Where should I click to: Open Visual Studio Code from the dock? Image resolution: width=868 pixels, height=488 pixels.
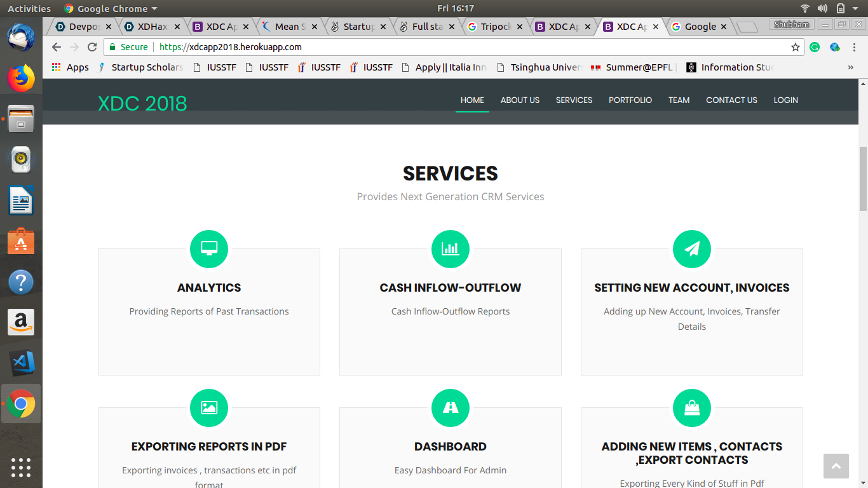pos(21,363)
